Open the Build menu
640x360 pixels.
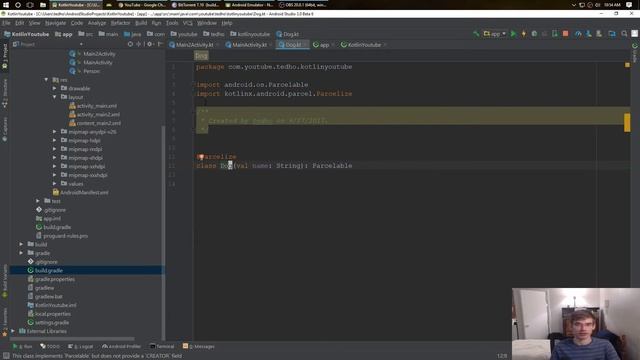(141, 23)
